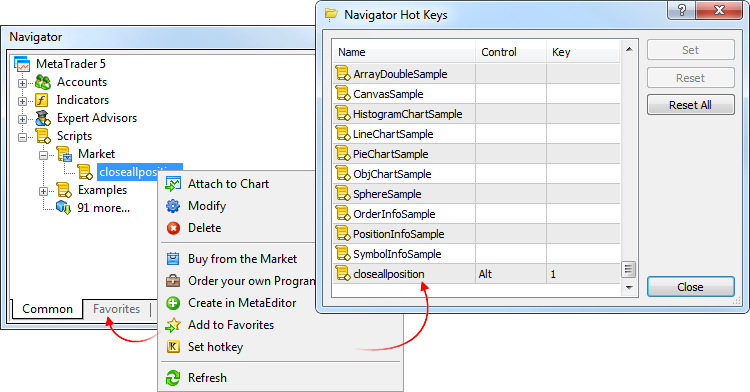750x392 pixels.
Task: Expand the Expert Advisors node
Action: point(22,119)
